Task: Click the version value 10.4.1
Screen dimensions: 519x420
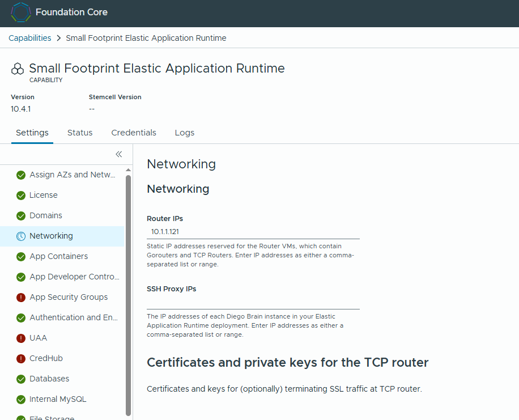Action: pos(20,109)
